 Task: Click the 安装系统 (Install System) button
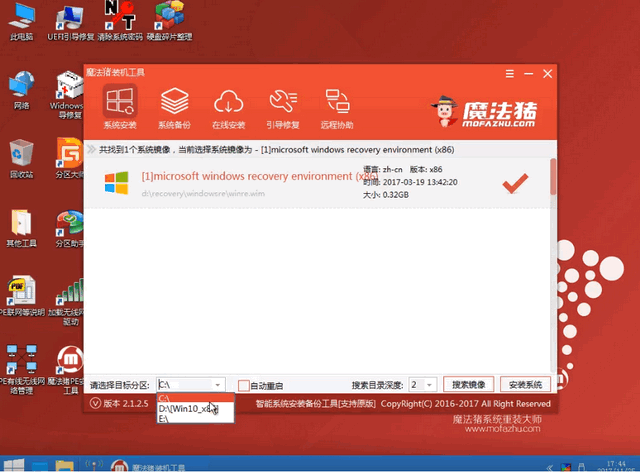524,385
